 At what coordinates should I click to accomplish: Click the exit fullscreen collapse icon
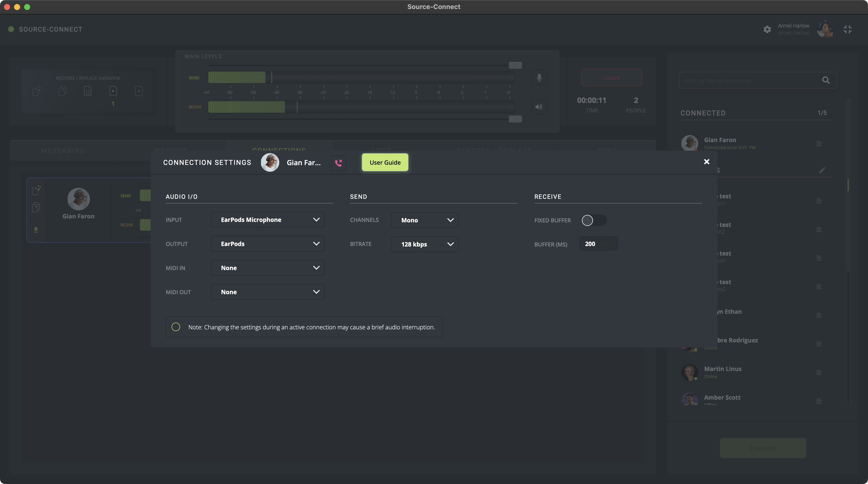click(x=847, y=29)
